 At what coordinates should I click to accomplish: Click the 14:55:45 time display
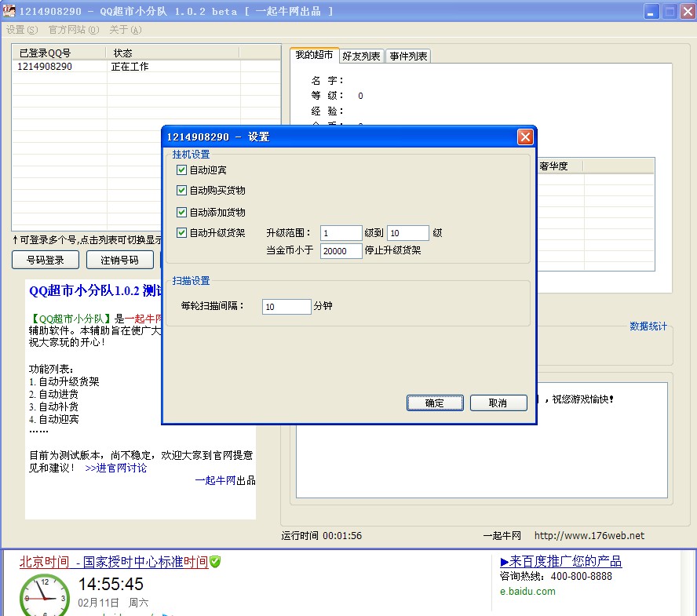point(111,584)
